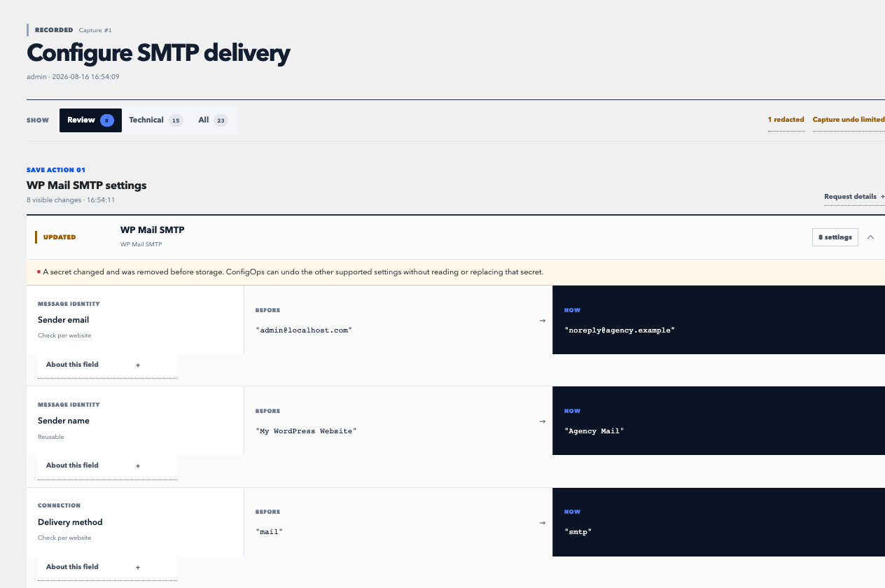Click the Sender email field label
The height and width of the screenshot is (588, 885).
(64, 320)
